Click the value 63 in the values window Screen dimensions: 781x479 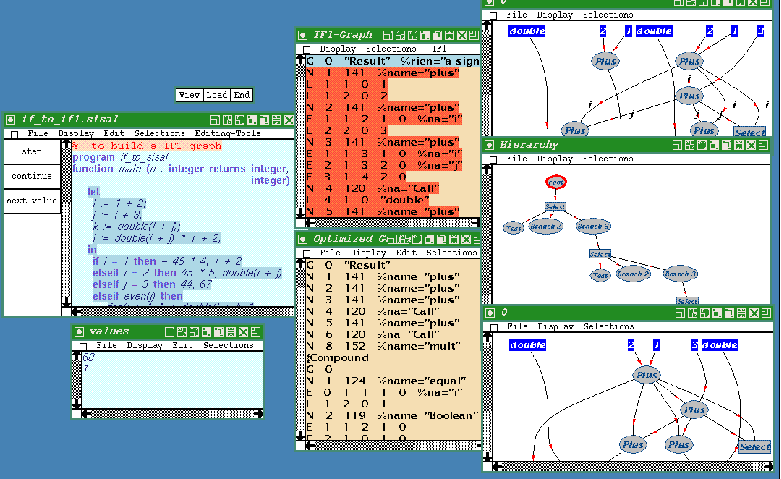pos(89,358)
